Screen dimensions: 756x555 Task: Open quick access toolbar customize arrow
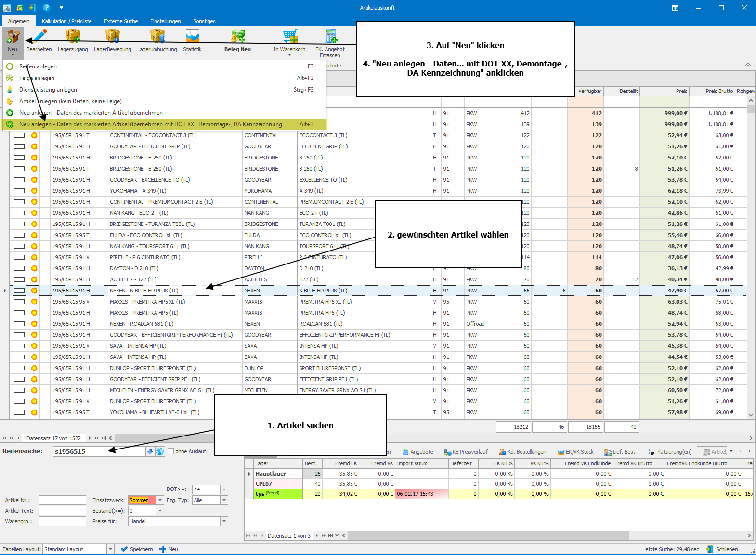tap(62, 8)
